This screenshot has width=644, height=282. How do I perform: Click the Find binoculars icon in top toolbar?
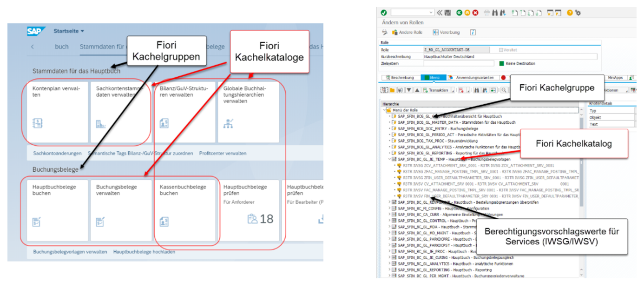[x=495, y=13]
